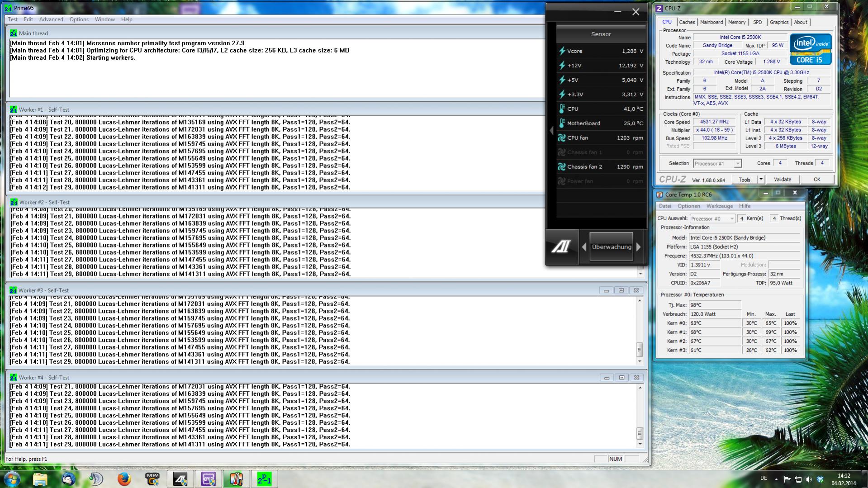Open the Prime95 Options menu
Viewport: 868px width, 488px height.
coord(79,19)
